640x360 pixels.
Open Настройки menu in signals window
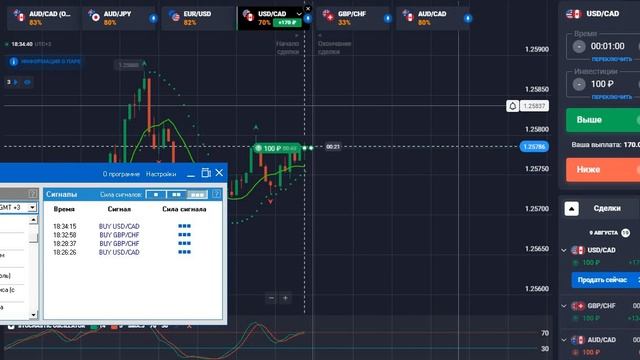[161, 174]
